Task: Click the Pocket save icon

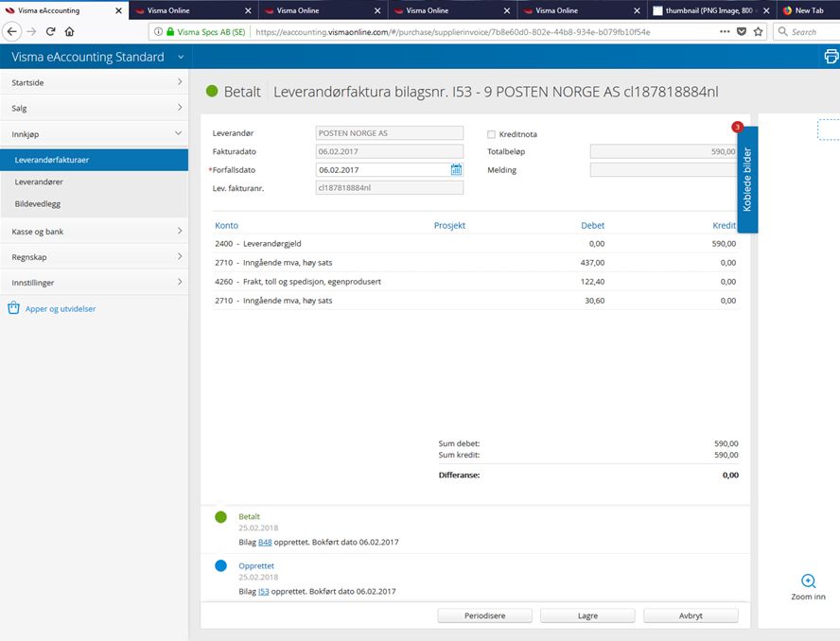Action: click(x=742, y=31)
